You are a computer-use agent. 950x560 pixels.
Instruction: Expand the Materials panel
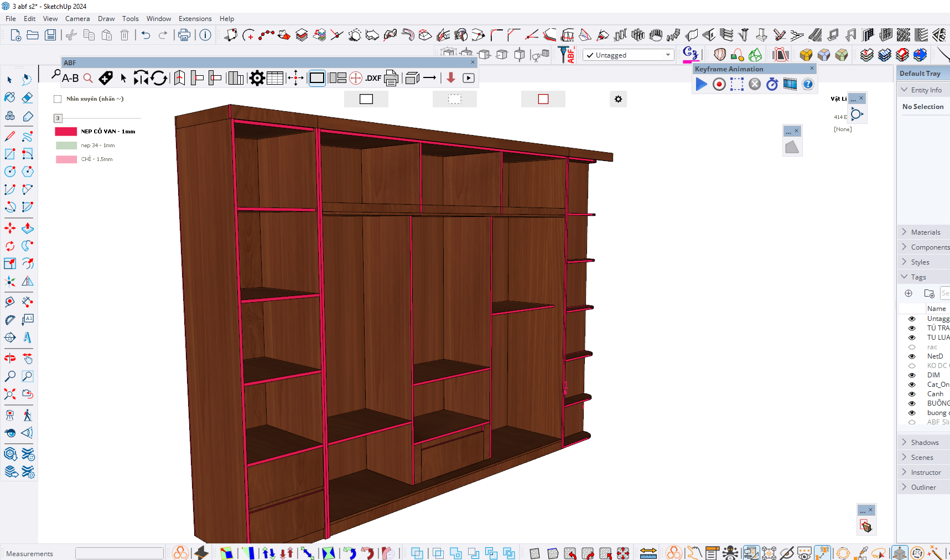(925, 232)
